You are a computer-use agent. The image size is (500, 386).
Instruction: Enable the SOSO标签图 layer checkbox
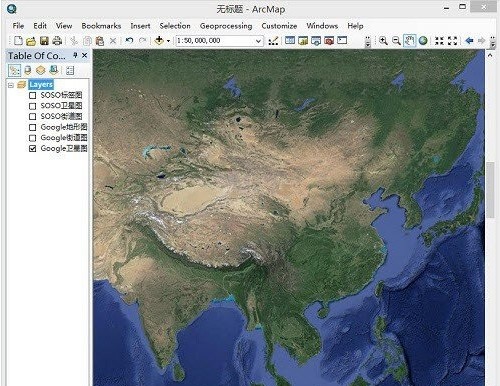(33, 96)
